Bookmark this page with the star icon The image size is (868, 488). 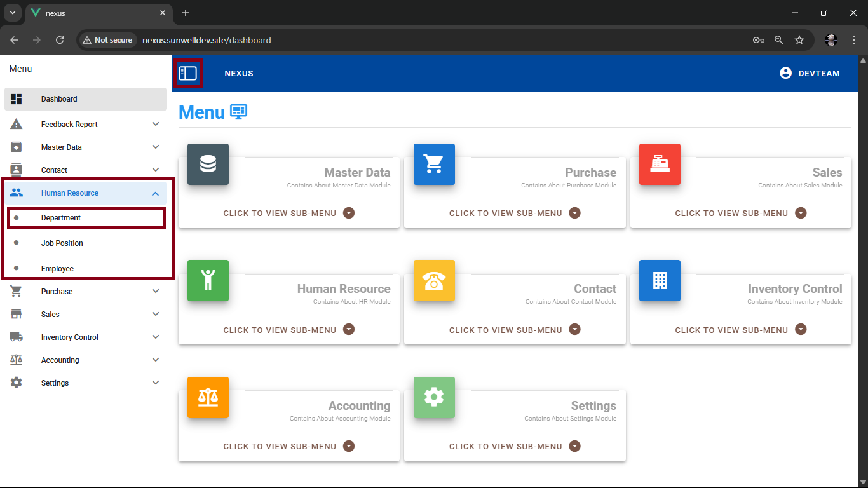799,40
